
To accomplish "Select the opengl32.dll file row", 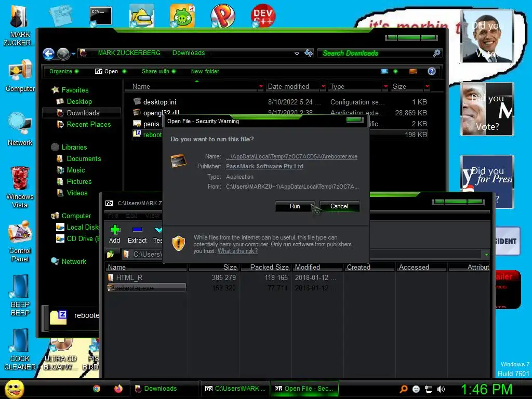I will pyautogui.click(x=280, y=113).
